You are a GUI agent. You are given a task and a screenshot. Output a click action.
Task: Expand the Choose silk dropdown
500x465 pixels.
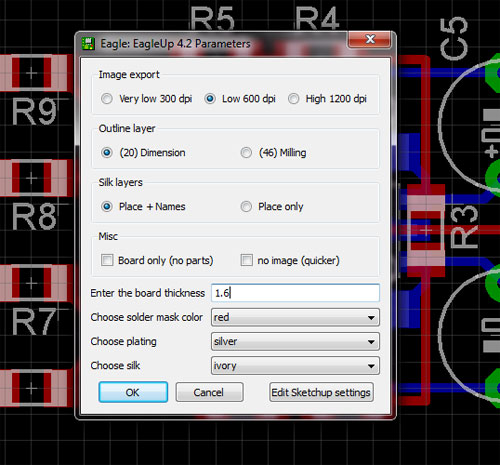coord(295,366)
